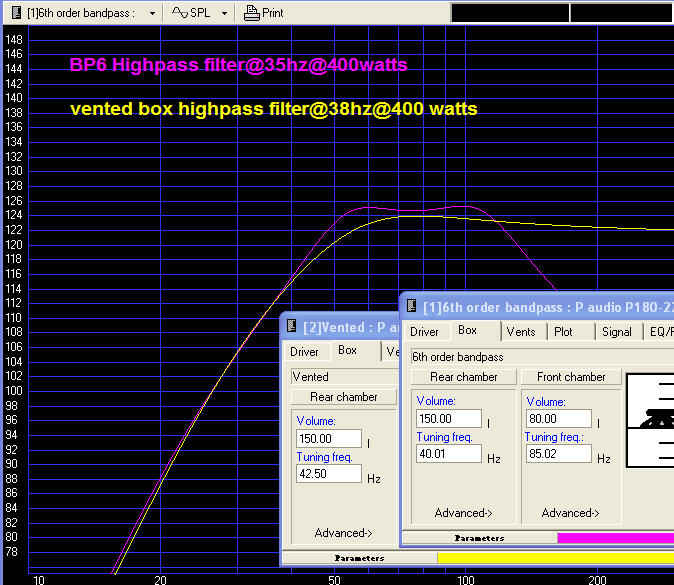
Task: Open Driver tab in bandpass window
Action: [424, 332]
